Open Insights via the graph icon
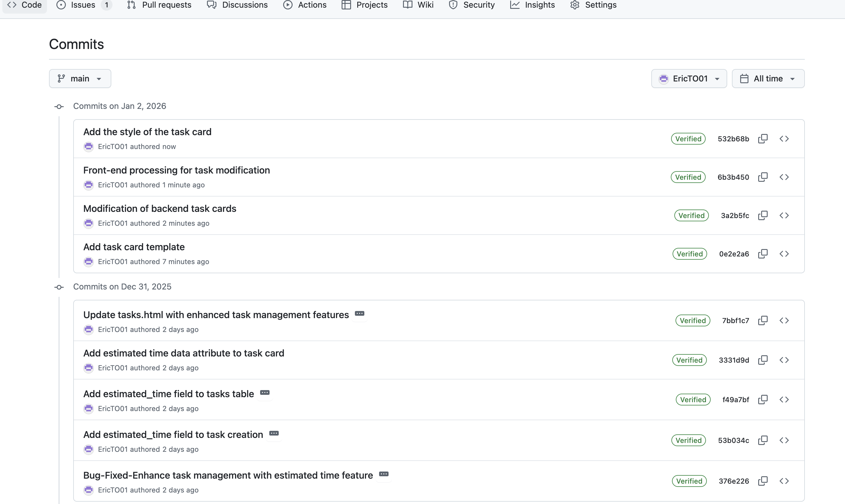The width and height of the screenshot is (845, 504). (515, 5)
